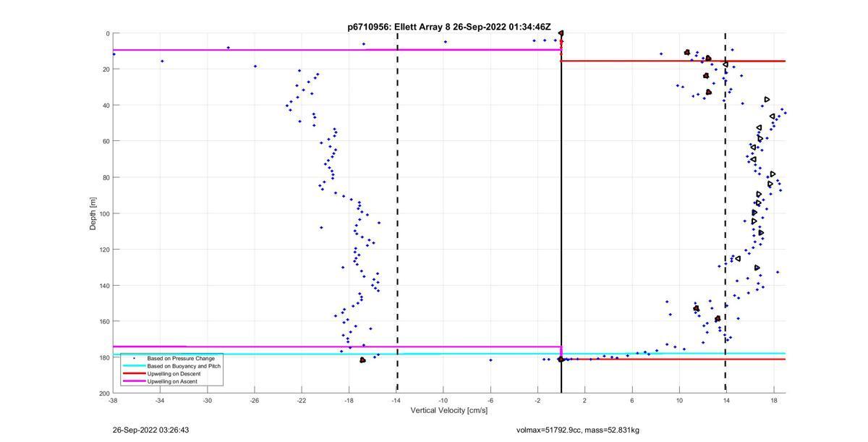Click the x-axis tick label '-6'
The image size is (868, 442).
(490, 400)
